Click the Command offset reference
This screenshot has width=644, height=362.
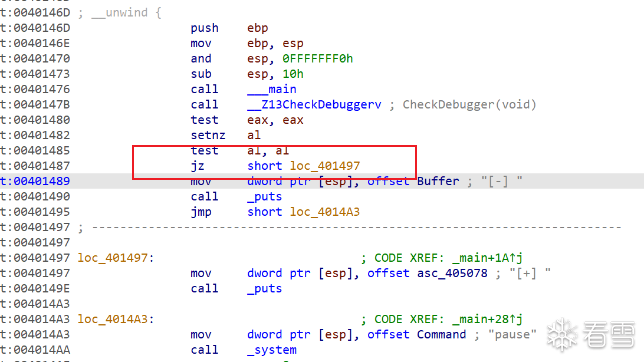click(x=442, y=334)
